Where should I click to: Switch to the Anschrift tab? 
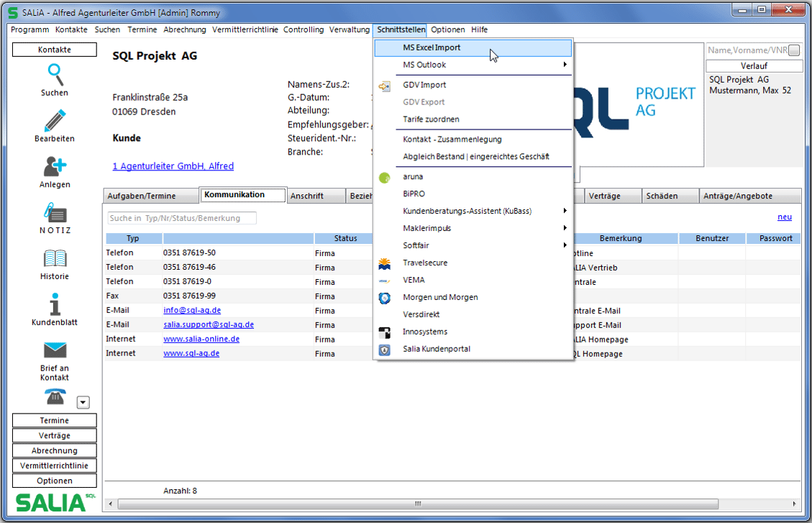coord(316,196)
